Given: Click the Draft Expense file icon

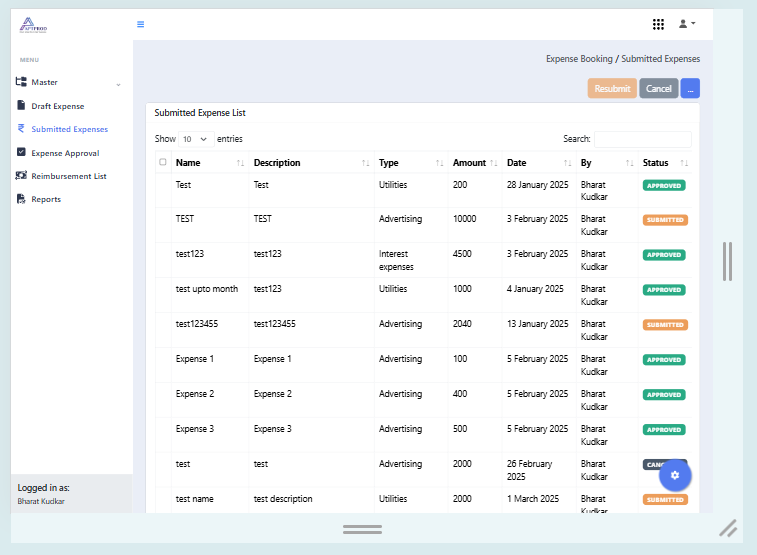Looking at the screenshot, I should pos(21,106).
